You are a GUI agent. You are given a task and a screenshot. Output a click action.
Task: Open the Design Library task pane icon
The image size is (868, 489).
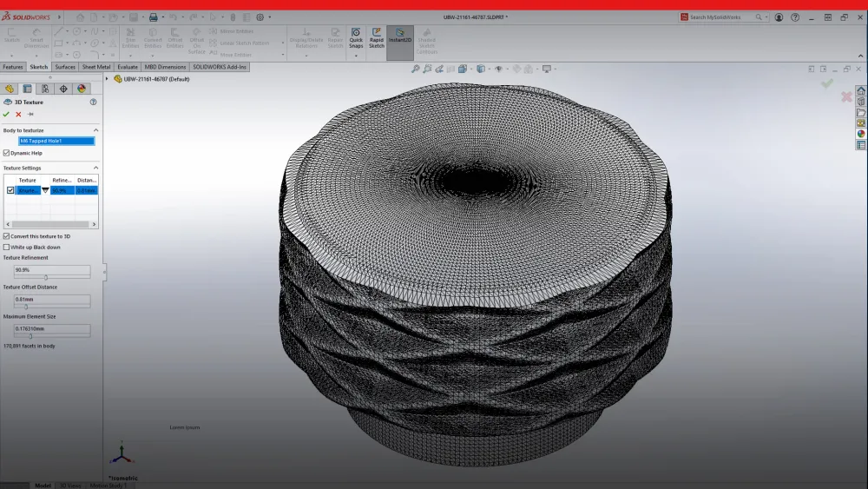click(x=861, y=102)
